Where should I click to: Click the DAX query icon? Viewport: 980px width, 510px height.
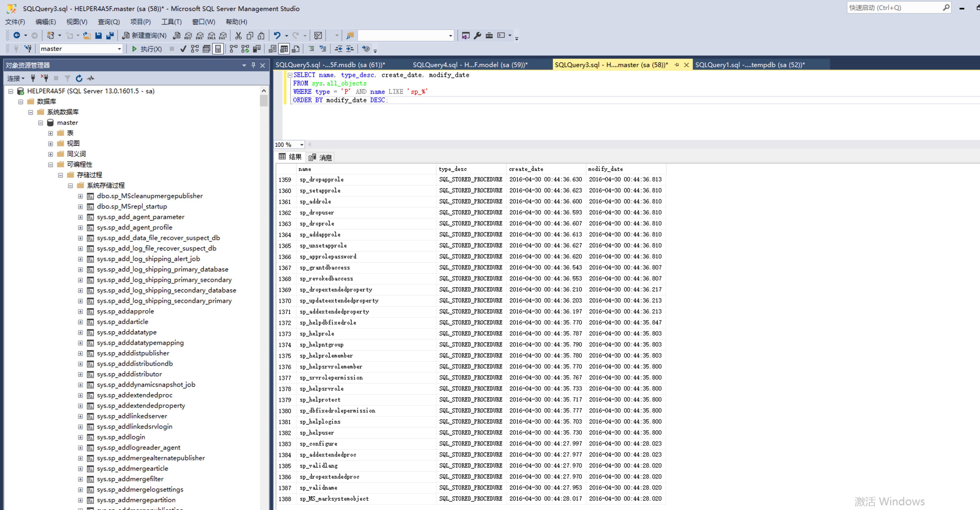223,35
